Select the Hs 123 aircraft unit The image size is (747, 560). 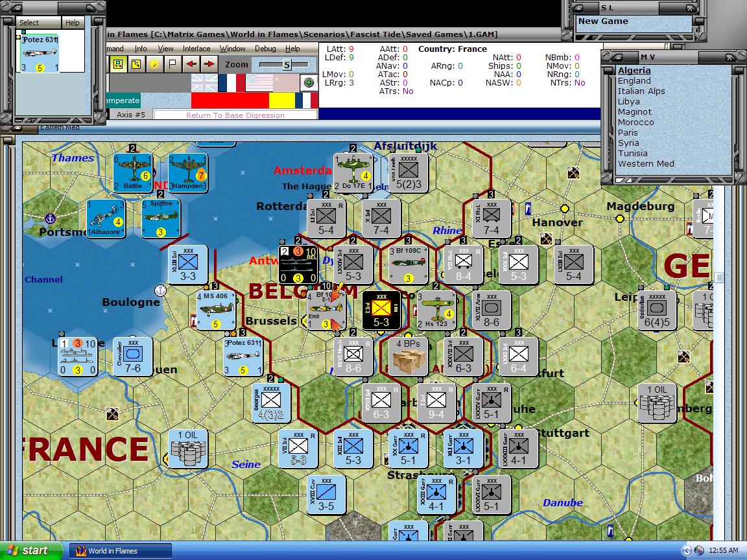(436, 310)
